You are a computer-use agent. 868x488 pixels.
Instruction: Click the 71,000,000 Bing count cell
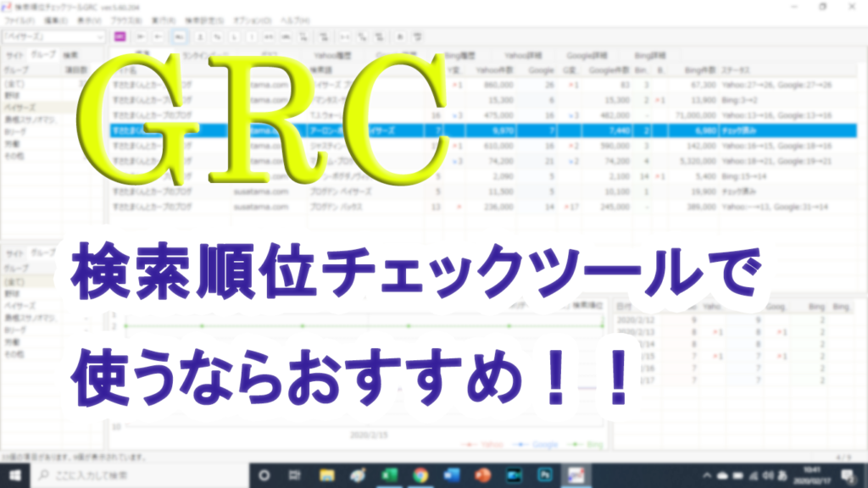(x=695, y=115)
